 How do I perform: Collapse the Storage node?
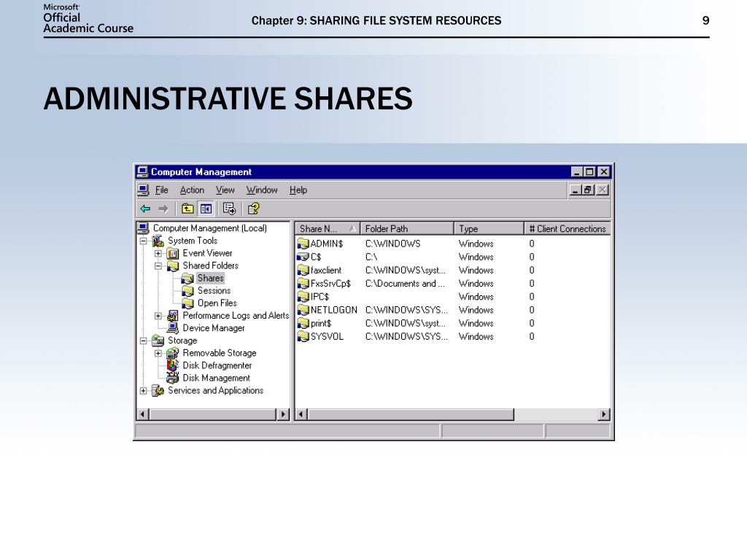coord(144,341)
